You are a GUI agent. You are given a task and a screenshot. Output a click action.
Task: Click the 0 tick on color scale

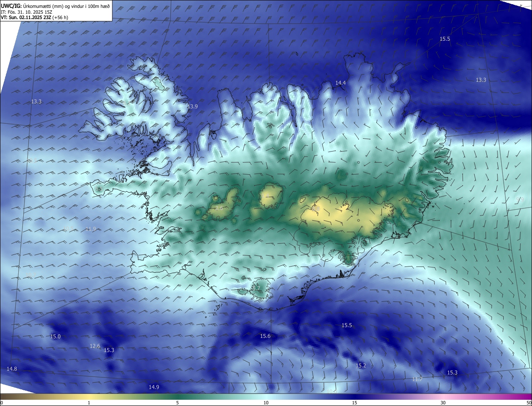coord(1,403)
